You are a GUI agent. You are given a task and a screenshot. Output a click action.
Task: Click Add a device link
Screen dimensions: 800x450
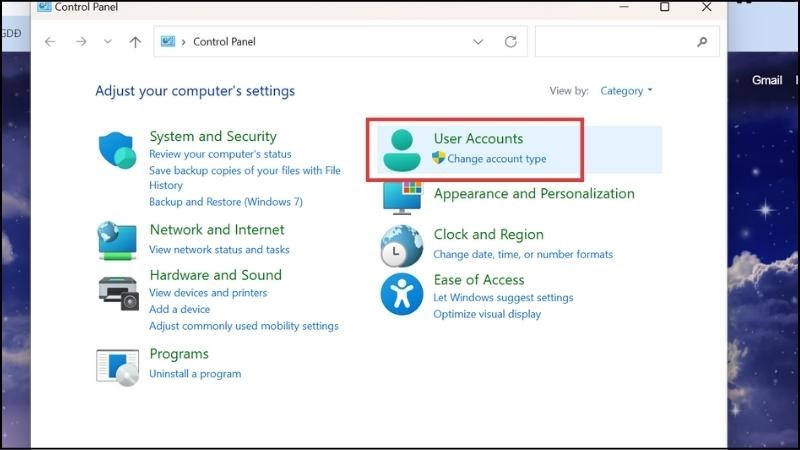(x=179, y=309)
